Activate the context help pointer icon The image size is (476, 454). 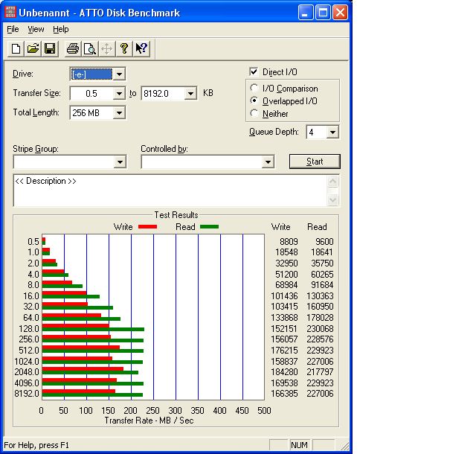tap(141, 48)
